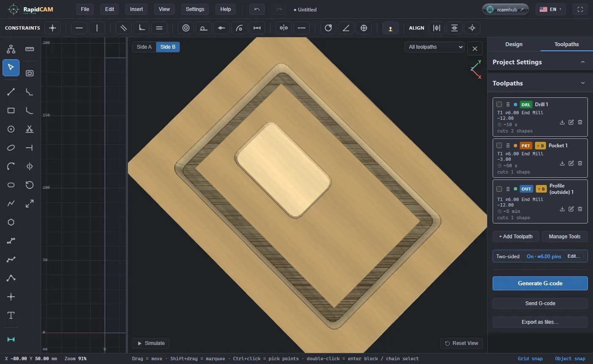Open the View menu
593x364 pixels.
[x=164, y=9]
